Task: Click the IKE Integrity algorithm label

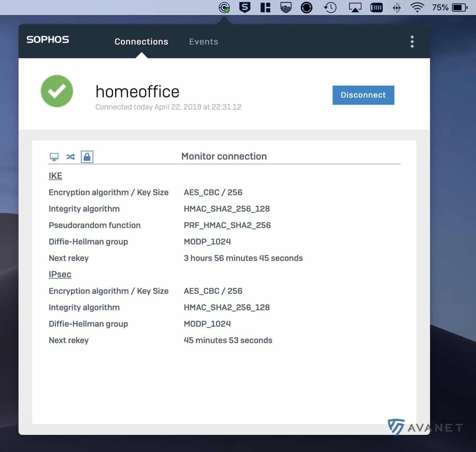Action: [x=84, y=209]
